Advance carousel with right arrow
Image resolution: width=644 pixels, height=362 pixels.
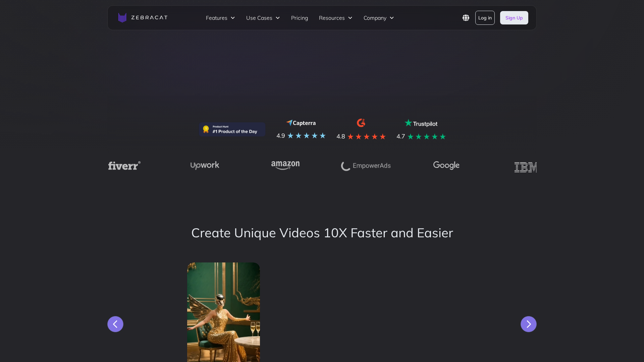click(528, 324)
